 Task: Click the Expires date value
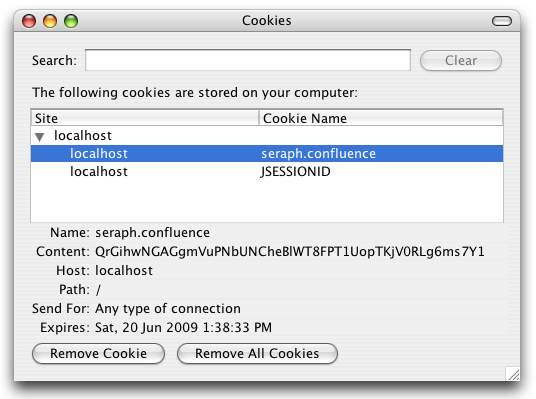(183, 328)
